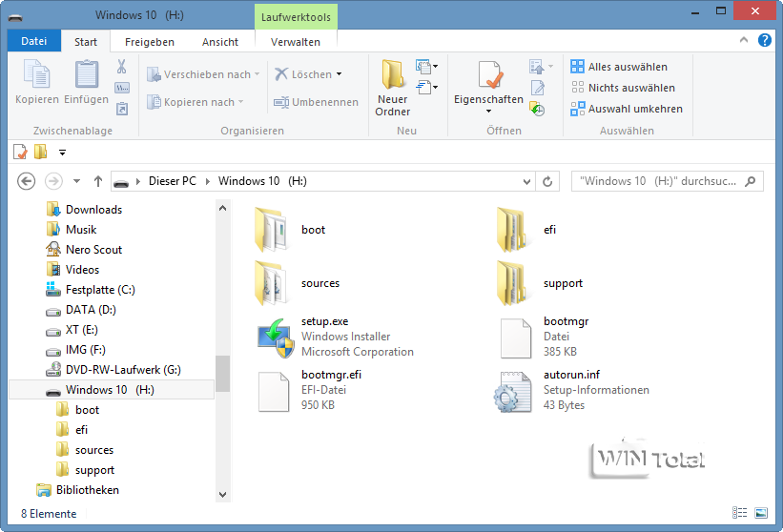
Task: Go back with the back arrow
Action: [x=26, y=181]
